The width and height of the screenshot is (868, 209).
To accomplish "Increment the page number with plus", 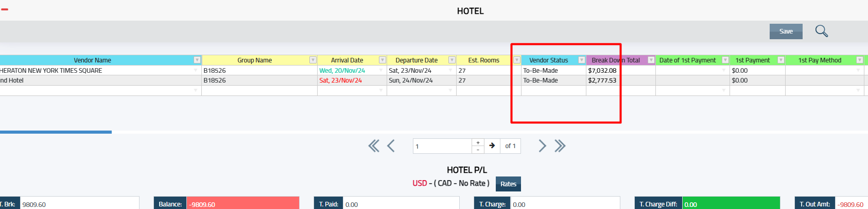I will (478, 142).
